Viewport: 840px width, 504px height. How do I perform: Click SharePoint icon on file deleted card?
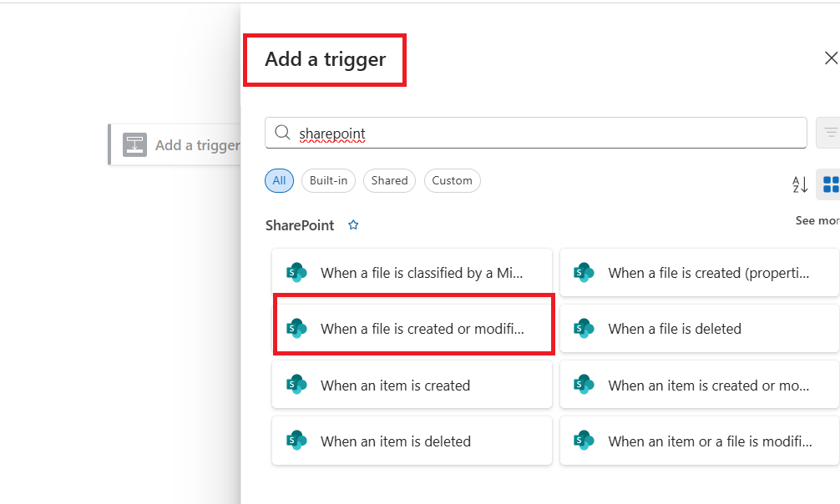[x=584, y=328]
